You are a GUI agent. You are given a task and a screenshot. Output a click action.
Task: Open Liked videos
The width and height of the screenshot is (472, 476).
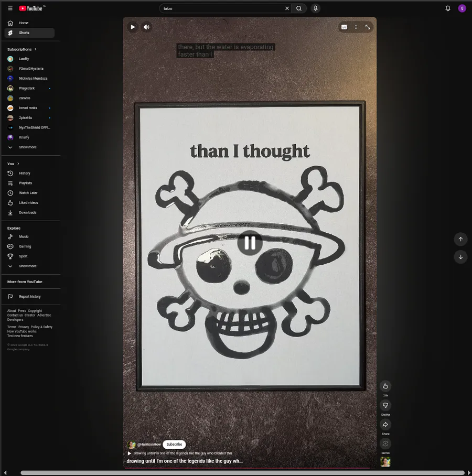tap(29, 203)
